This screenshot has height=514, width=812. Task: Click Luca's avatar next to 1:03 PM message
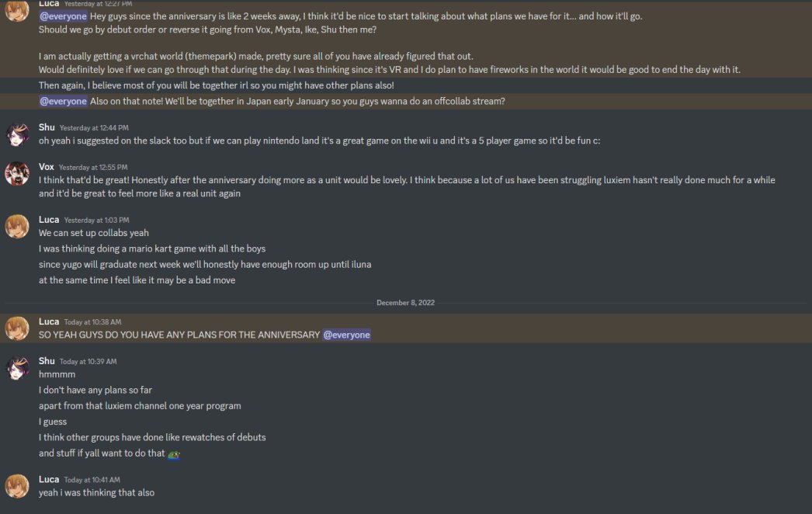point(16,227)
